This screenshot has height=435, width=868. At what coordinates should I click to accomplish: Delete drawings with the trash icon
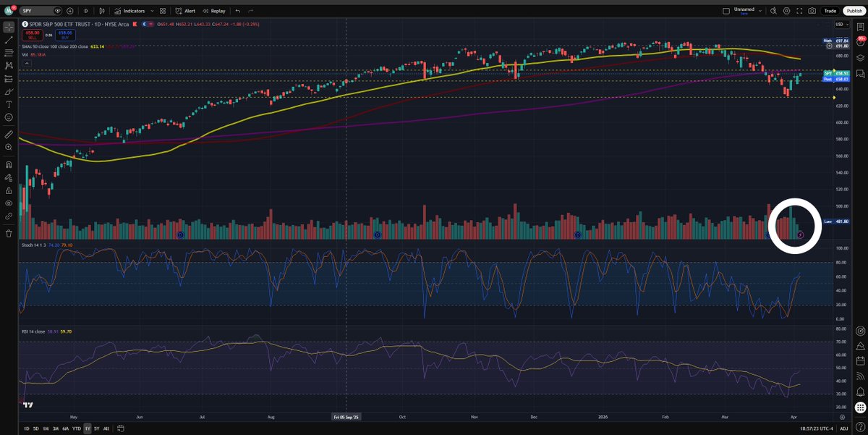pyautogui.click(x=9, y=234)
